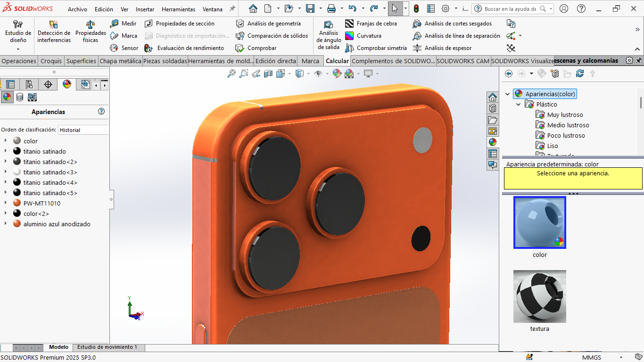Viewport: 644px width, 362px height.
Task: Select the Muy lustroso folder
Action: 565,115
